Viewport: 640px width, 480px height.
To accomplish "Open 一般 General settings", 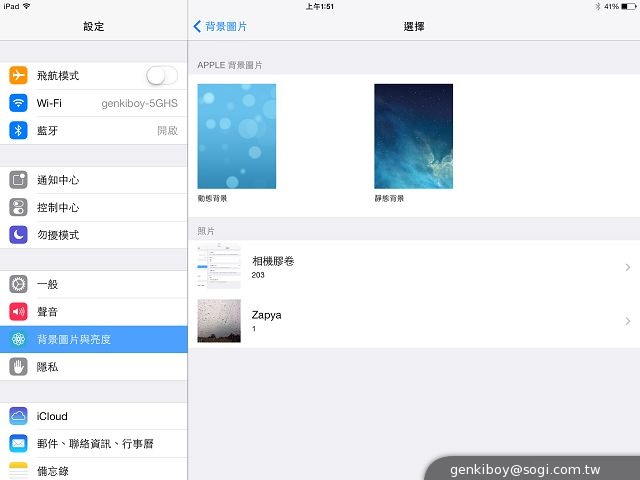I will [93, 284].
